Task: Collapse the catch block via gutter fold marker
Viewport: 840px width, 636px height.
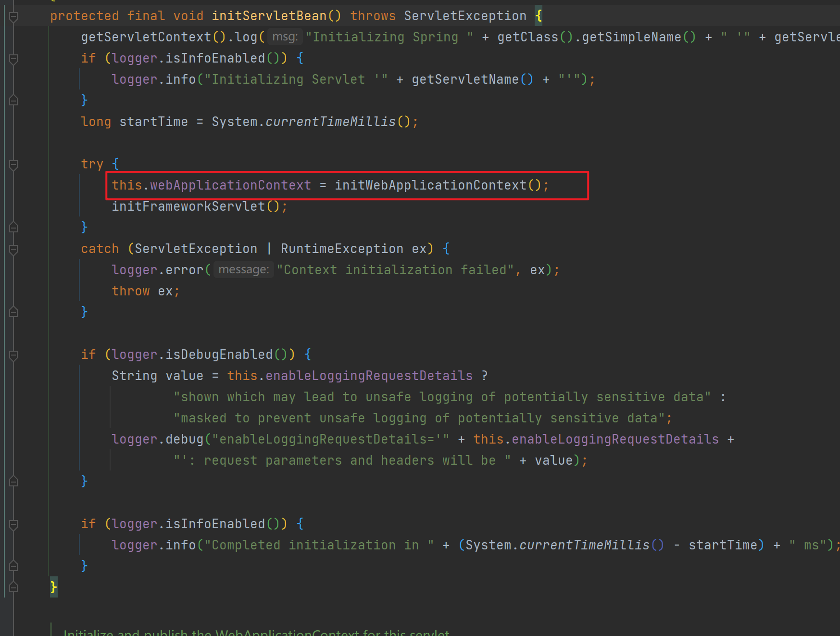Action: pyautogui.click(x=13, y=250)
